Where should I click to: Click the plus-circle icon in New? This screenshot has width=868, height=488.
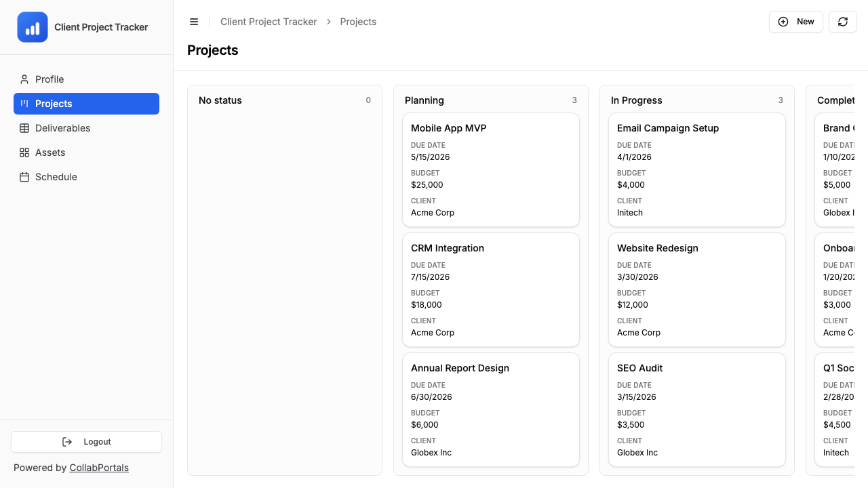coord(783,22)
